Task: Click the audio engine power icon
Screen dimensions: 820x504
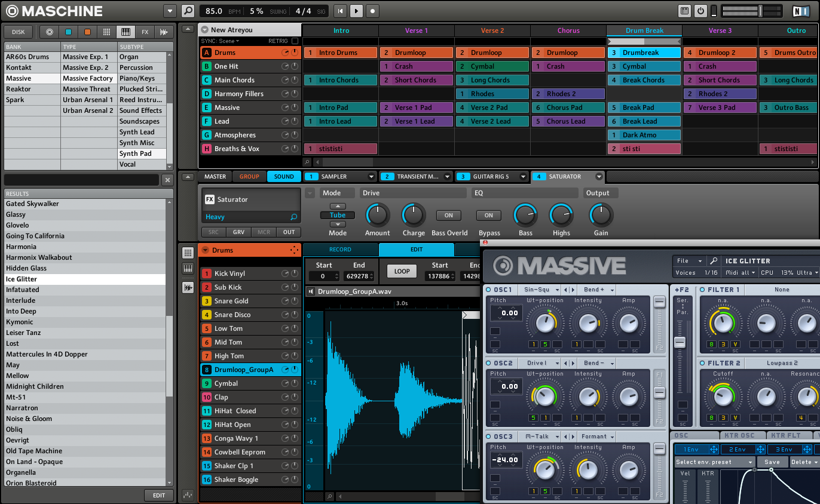Action: click(x=700, y=11)
